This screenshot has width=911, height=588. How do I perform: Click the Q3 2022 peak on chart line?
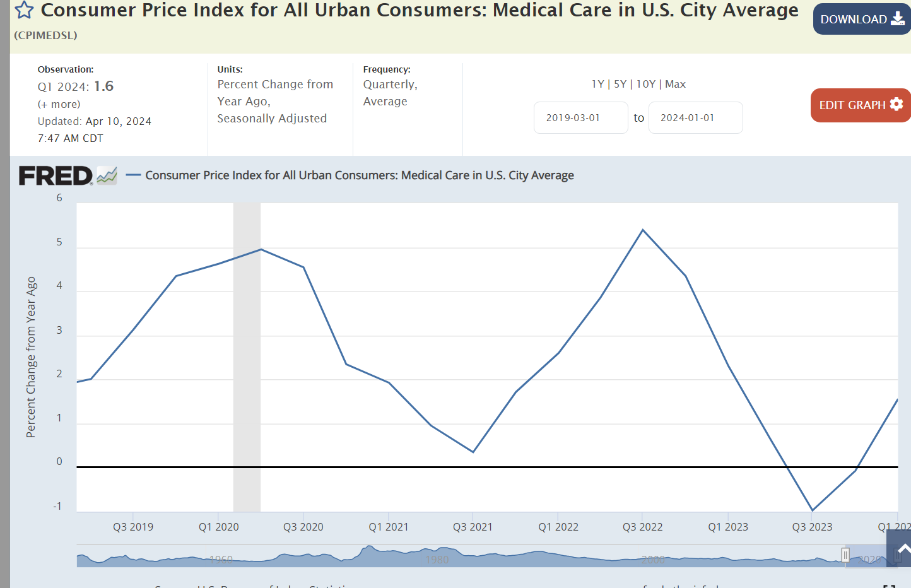pos(643,230)
